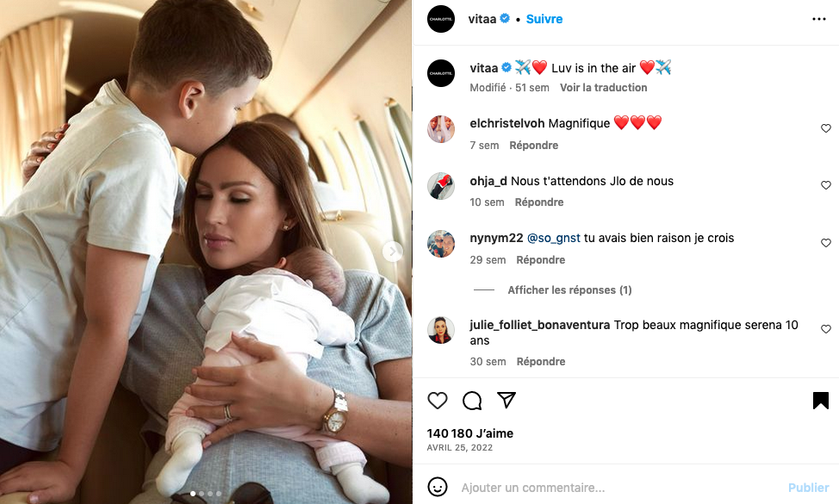Open the @so_gnst mention link
Viewport: 839px width, 504px height.
point(553,238)
